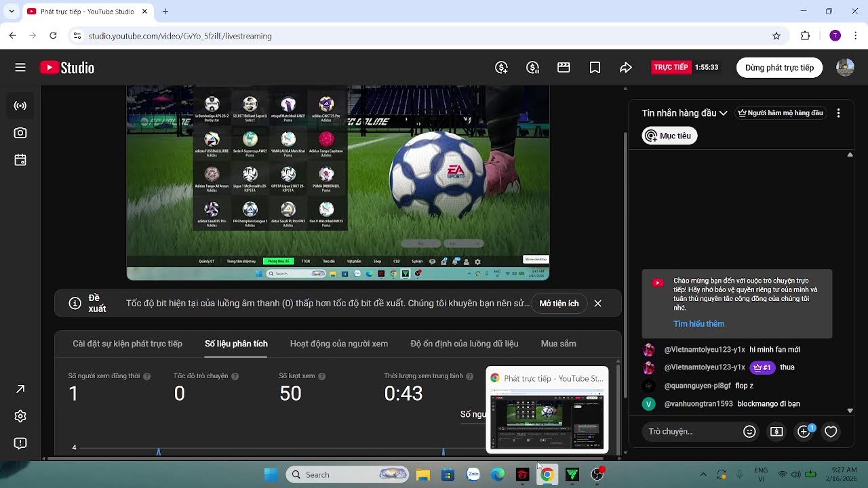The height and width of the screenshot is (488, 868).
Task: Click the Người hâm mộ hàng đầu chip
Action: (x=781, y=113)
